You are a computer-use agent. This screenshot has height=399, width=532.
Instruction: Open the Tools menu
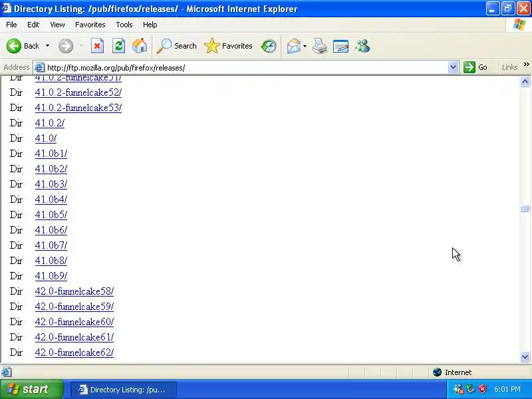click(x=124, y=25)
